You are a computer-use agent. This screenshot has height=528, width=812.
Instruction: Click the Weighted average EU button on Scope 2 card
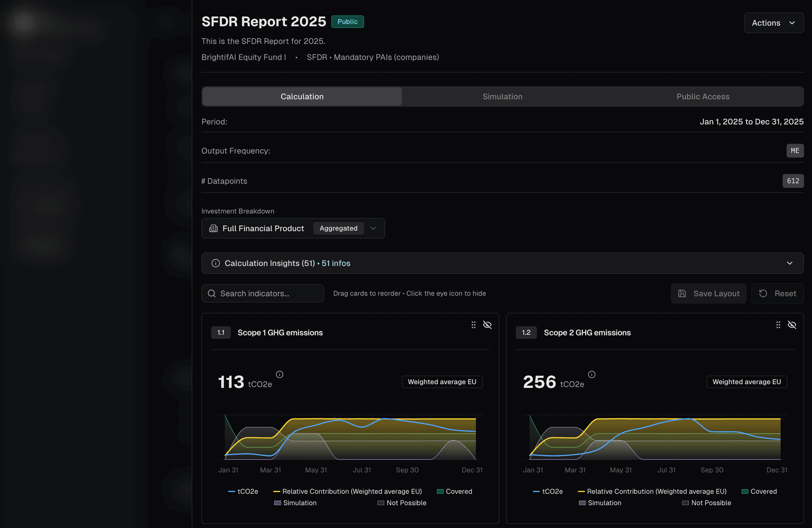[746, 382]
